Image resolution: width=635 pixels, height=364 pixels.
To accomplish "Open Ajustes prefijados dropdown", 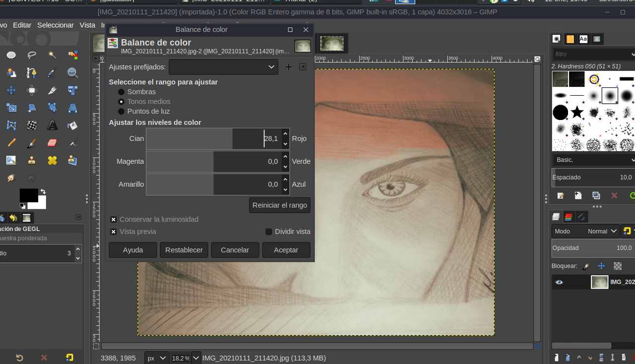I will (223, 67).
